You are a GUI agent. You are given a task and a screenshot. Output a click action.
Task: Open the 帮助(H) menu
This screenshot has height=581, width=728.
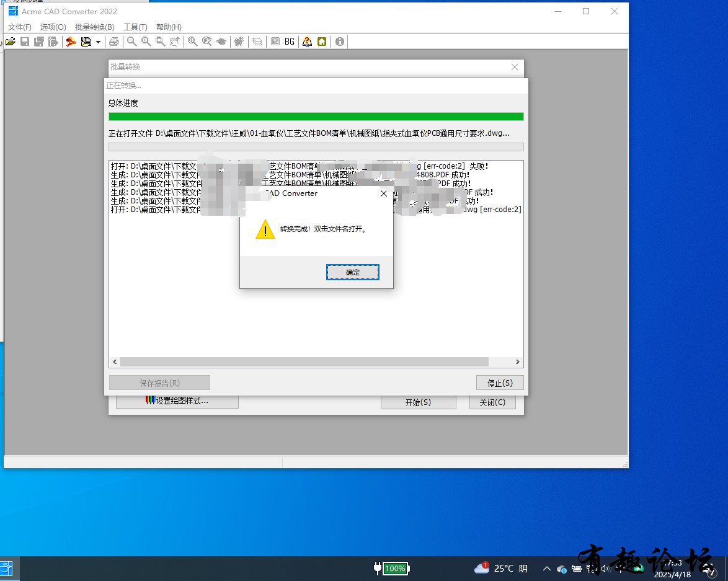point(169,27)
